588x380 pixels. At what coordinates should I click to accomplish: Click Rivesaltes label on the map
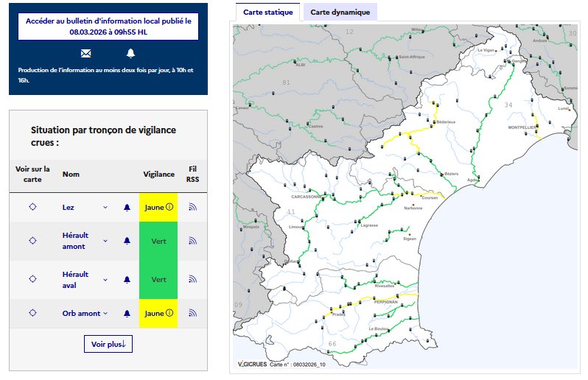point(385,286)
